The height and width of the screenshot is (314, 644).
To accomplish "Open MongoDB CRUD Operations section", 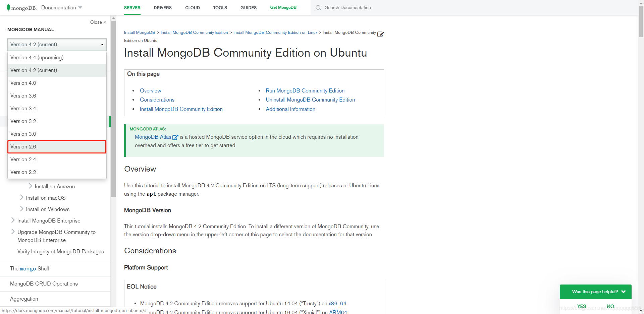I will click(x=44, y=284).
